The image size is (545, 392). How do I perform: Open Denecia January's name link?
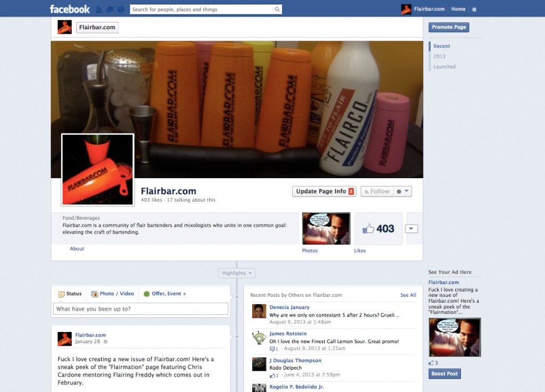click(289, 307)
